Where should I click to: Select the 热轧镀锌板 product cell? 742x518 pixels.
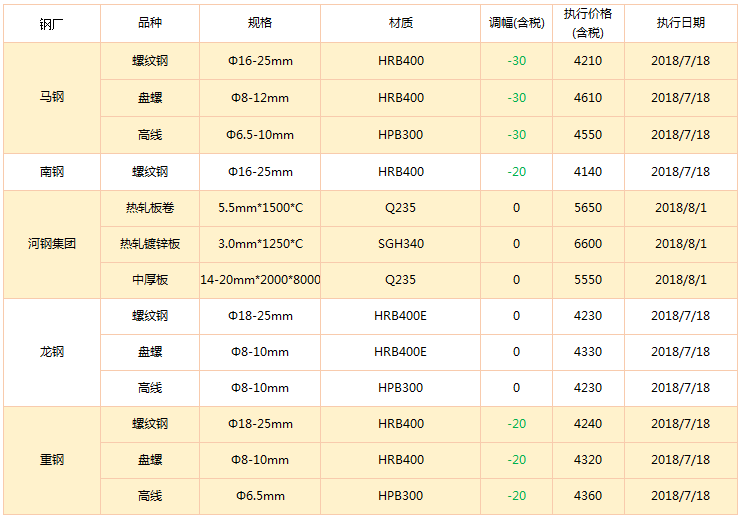150,244
